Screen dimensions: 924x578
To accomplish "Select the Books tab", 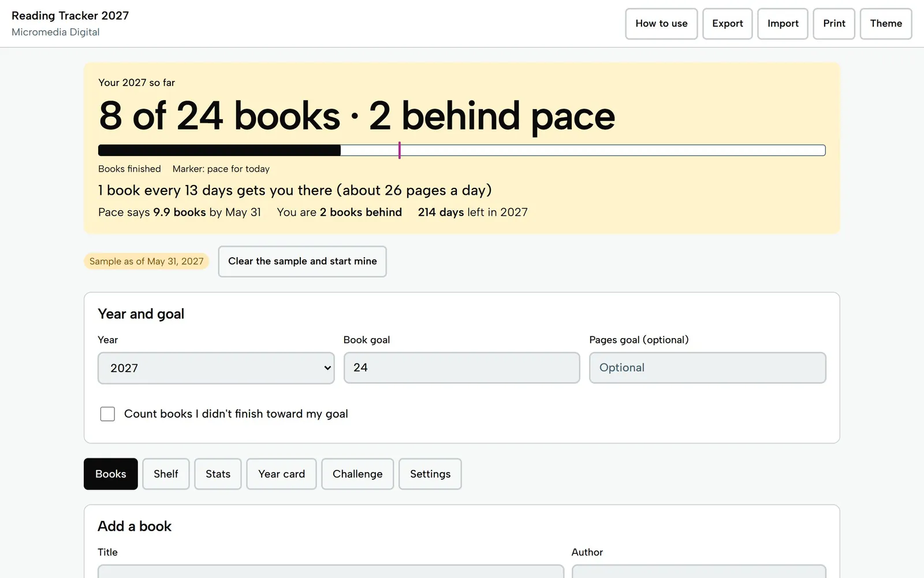I will tap(110, 474).
